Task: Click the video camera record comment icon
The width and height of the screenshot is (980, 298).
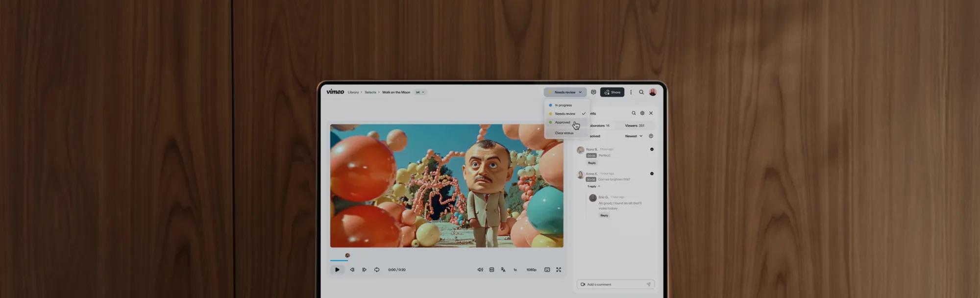Action: (x=583, y=284)
